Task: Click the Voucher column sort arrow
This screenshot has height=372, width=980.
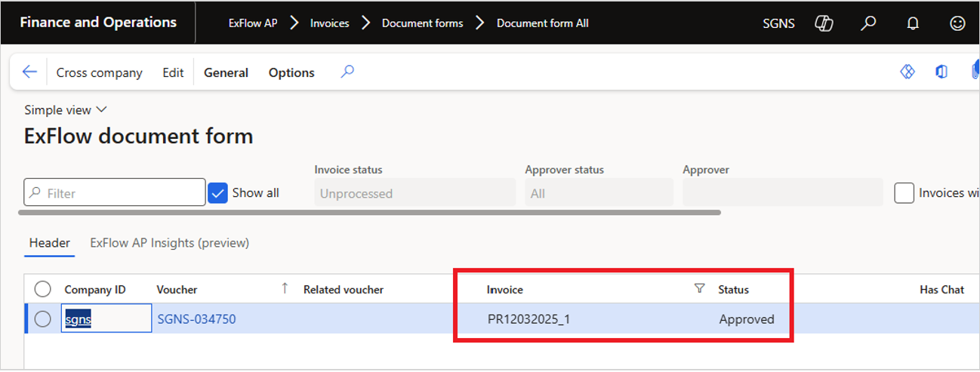Action: tap(285, 287)
